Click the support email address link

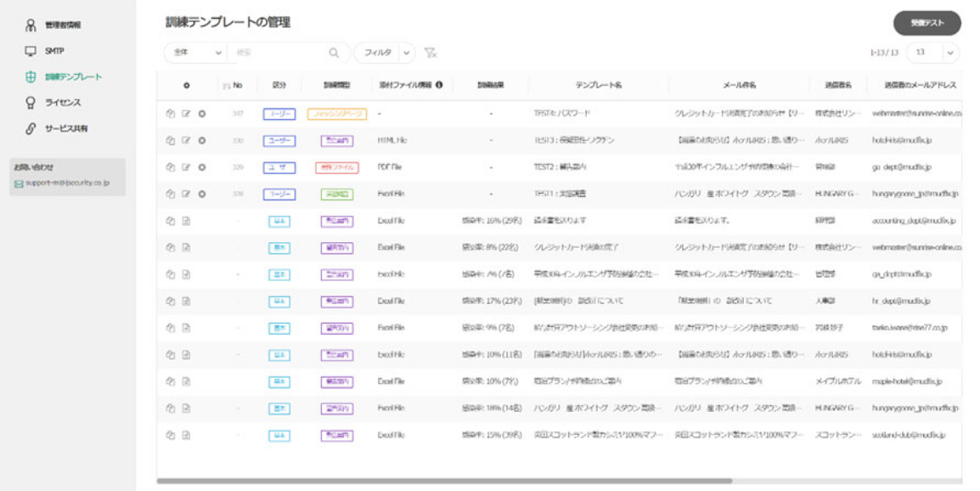pyautogui.click(x=71, y=183)
